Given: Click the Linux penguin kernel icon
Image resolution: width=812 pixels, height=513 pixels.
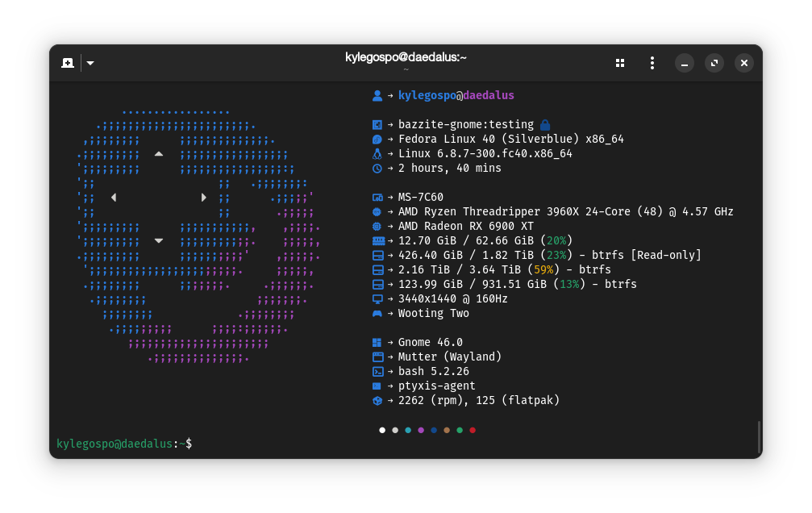Looking at the screenshot, I should (x=377, y=154).
